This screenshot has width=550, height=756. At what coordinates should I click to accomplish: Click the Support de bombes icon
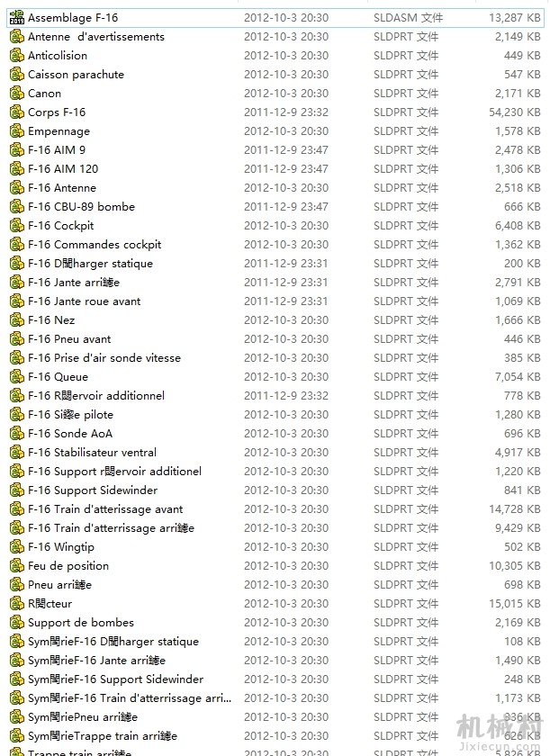point(17,623)
